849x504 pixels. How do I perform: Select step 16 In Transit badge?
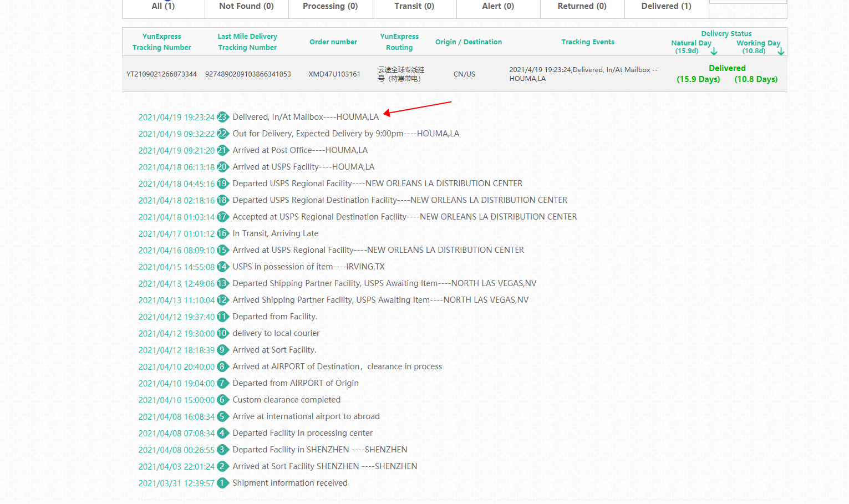click(x=222, y=233)
